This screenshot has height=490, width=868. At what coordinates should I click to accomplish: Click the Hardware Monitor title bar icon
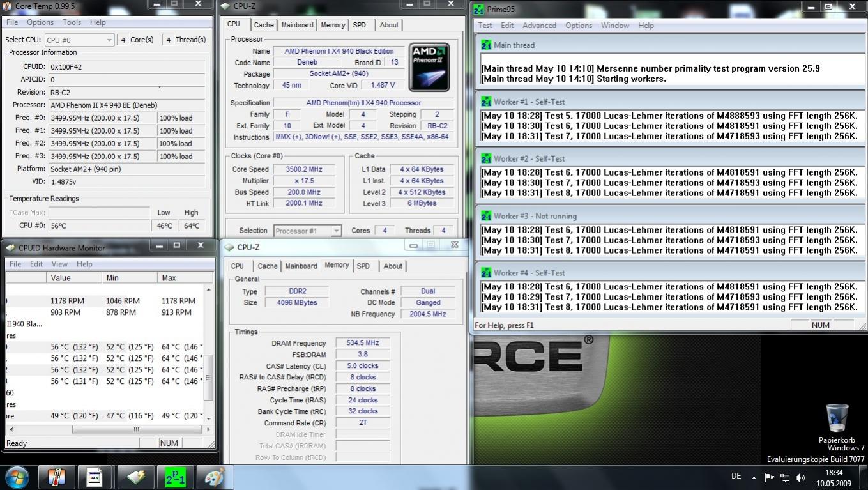coord(10,248)
